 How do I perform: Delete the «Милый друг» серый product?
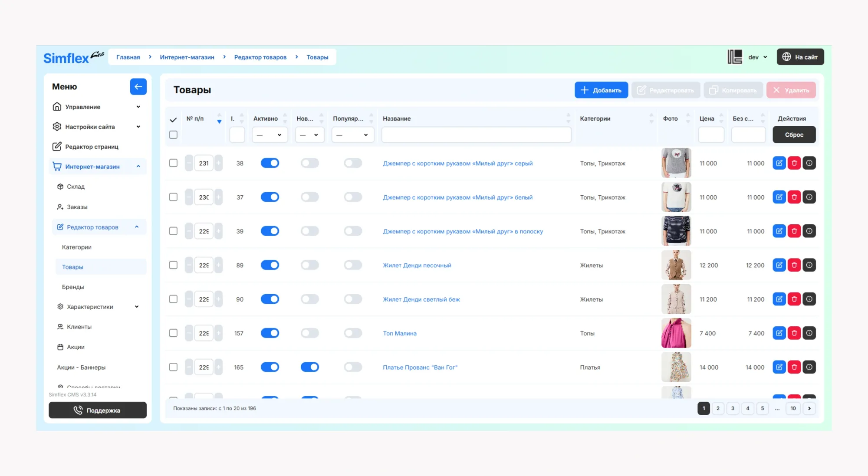pos(794,163)
